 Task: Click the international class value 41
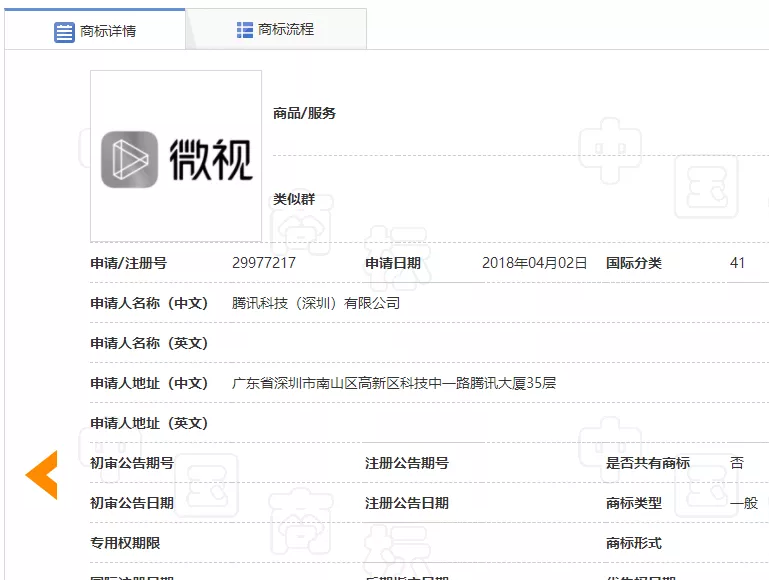click(x=737, y=263)
